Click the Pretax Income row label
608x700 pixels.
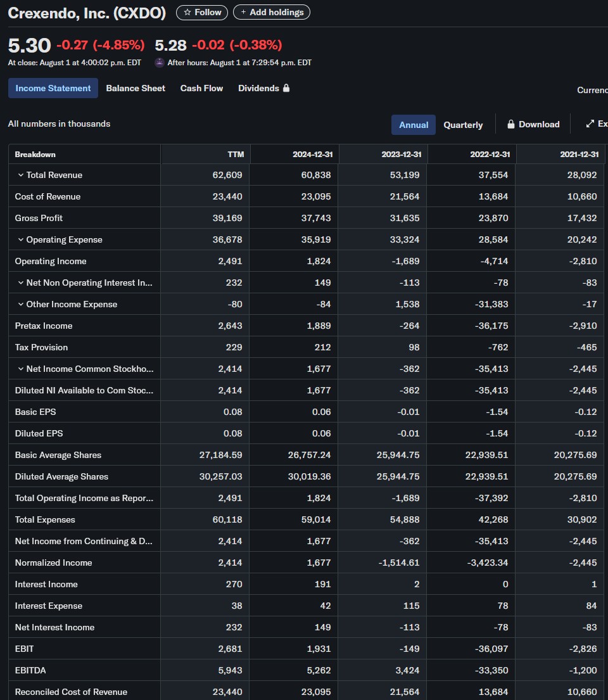coord(44,326)
